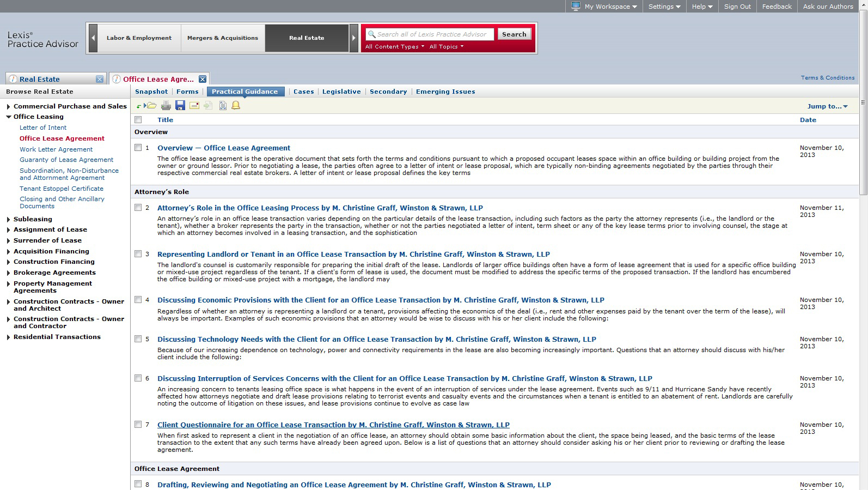Open the Jump to... dropdown
Image resolution: width=868 pixels, height=490 pixels.
828,106
